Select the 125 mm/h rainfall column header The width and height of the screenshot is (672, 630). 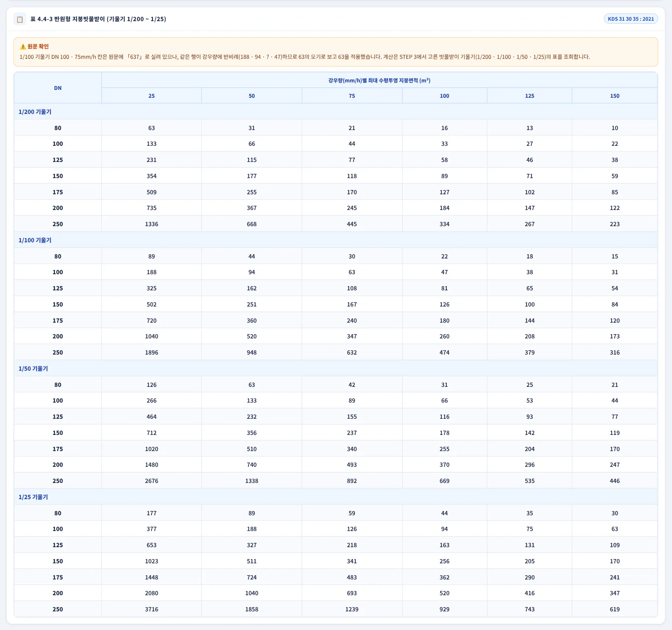[530, 96]
